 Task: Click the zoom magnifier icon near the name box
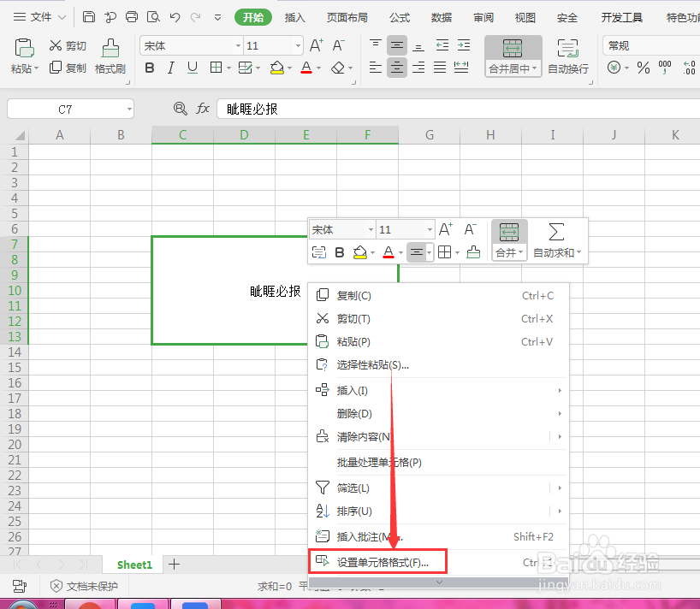(180, 109)
